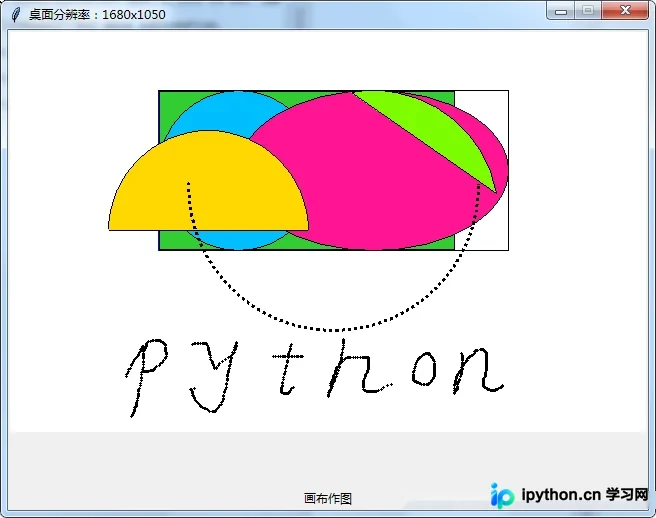The width and height of the screenshot is (656, 518).
Task: Close the window with the red X
Action: coord(625,10)
